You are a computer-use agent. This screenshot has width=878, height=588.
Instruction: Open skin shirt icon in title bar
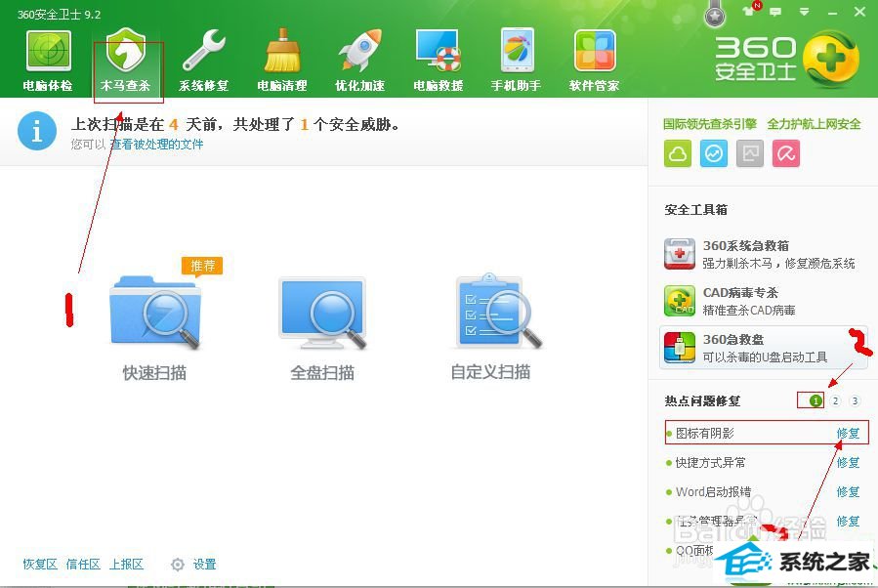pos(750,10)
